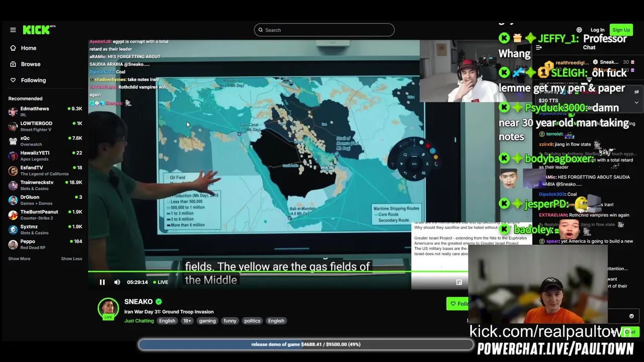This screenshot has height=362, width=644.
Task: Click the magnifier icon in search bar
Action: 261,30
